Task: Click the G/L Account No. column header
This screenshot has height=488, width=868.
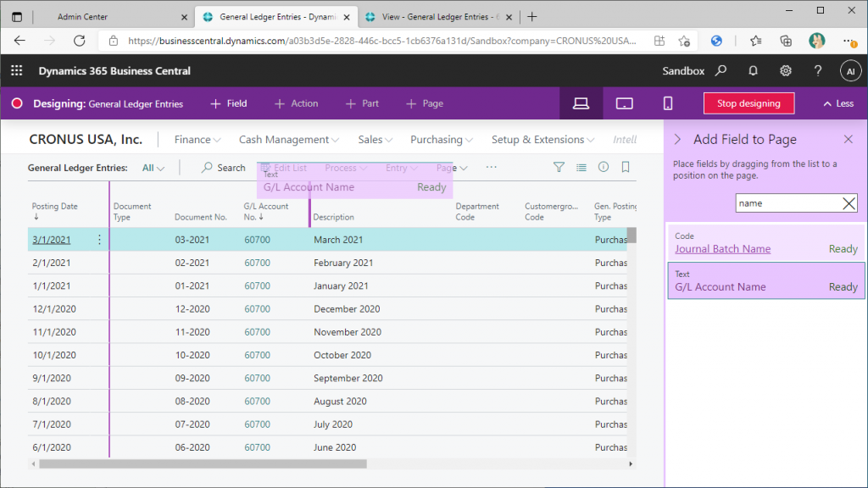Action: point(265,211)
